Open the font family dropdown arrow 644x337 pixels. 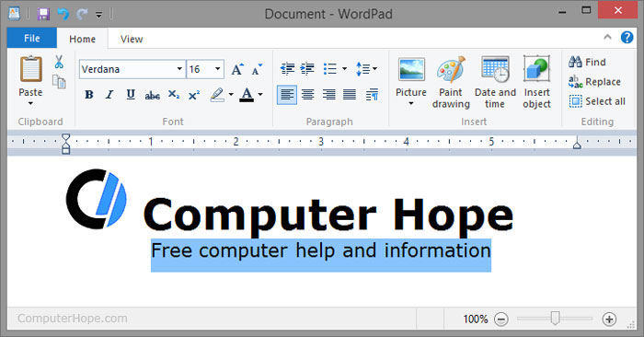coord(179,69)
